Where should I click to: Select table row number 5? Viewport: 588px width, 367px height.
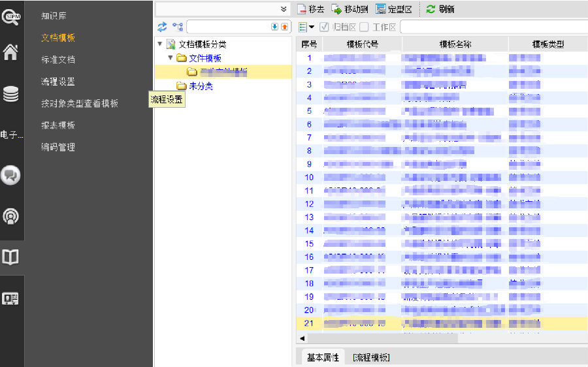point(442,111)
